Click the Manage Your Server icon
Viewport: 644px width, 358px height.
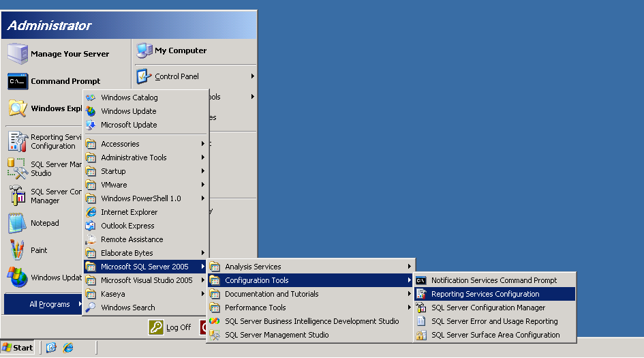pos(18,54)
